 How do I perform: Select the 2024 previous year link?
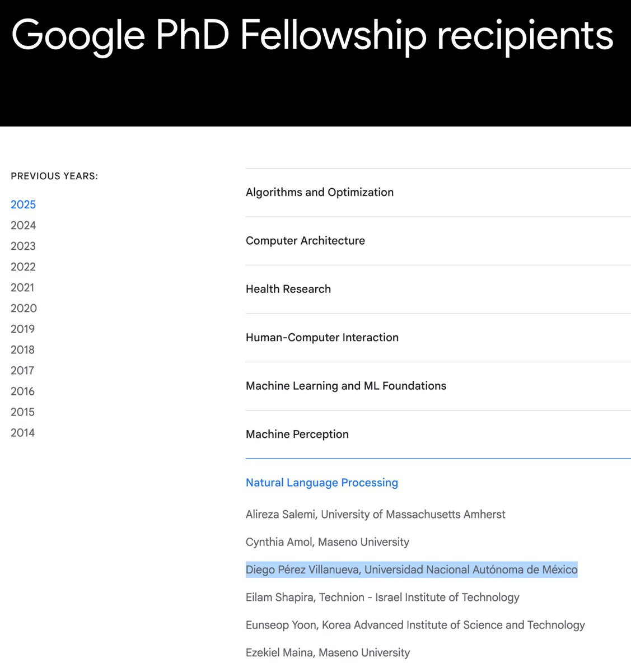(x=23, y=225)
